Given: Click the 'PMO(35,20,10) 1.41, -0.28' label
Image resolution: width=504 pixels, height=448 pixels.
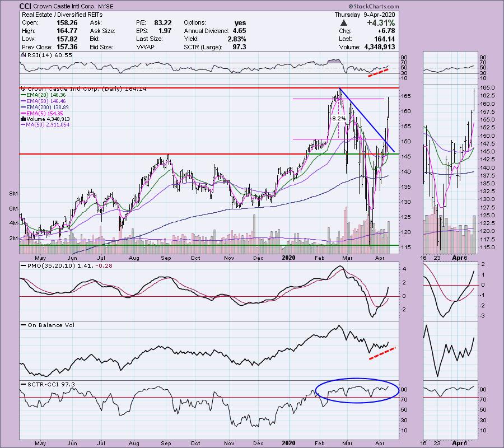Looking at the screenshot, I should click(x=70, y=266).
